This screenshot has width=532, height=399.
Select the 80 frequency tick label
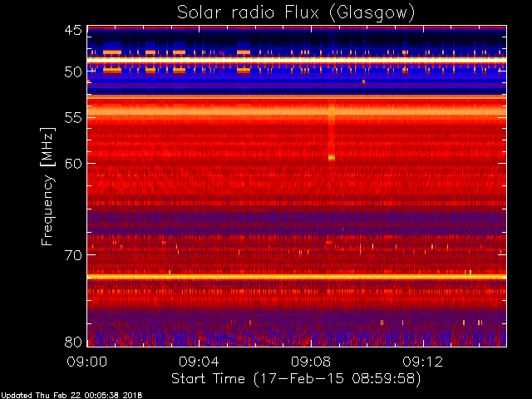[x=73, y=342]
